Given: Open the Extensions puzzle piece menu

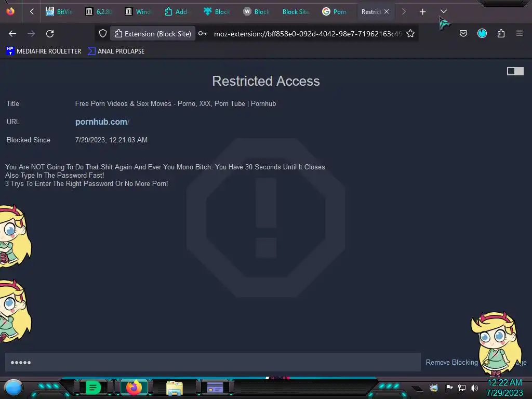Looking at the screenshot, I should tap(501, 33).
